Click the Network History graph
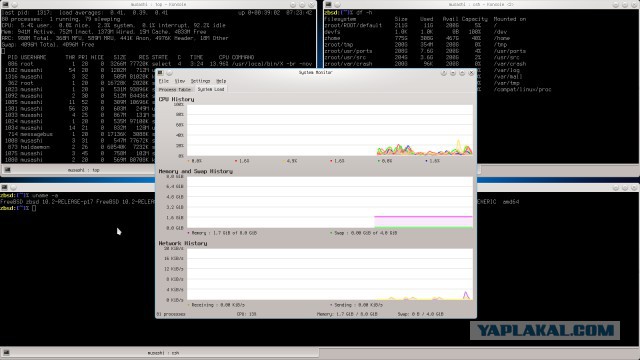Image resolution: width=640 pixels, height=360 pixels. 330,274
